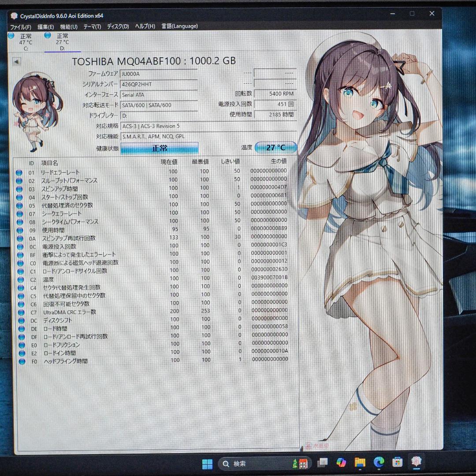Click the status orb for 0A スピンアップ再試行回数

pos(20,238)
